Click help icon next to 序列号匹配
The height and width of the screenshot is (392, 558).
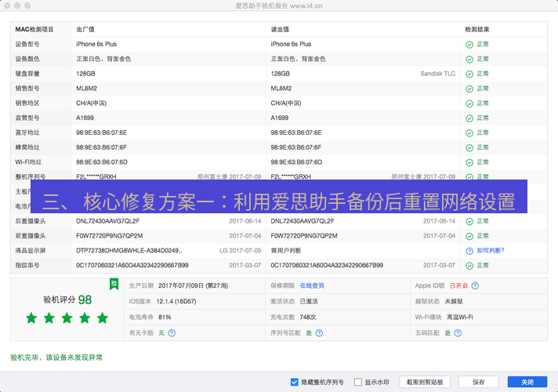319,333
